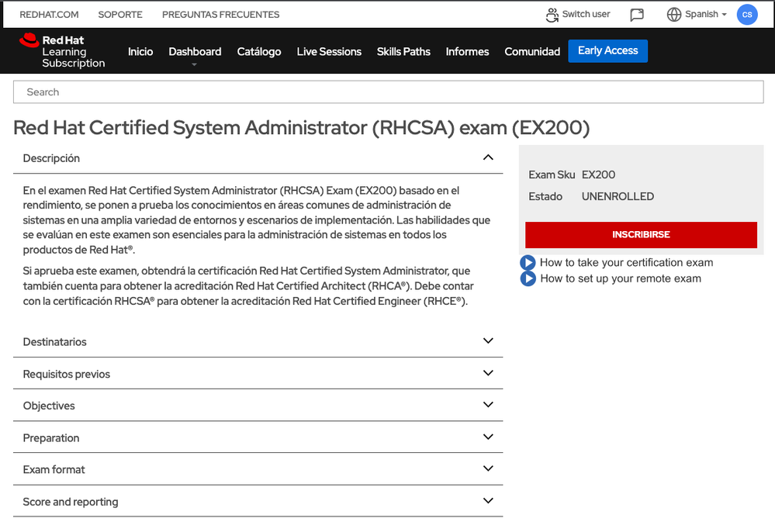
Task: Click the globe language icon
Action: tap(673, 15)
